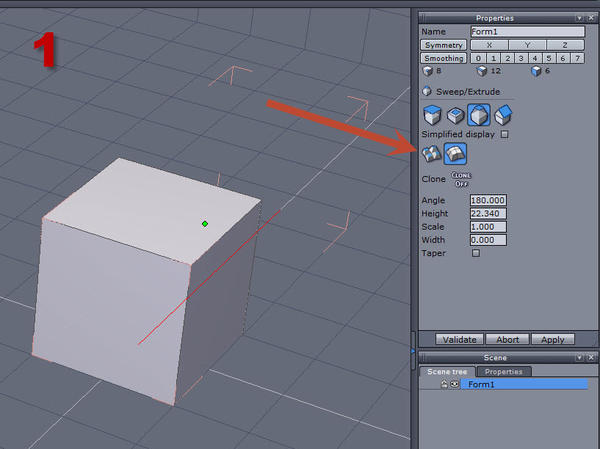Close the Scene panel
The width and height of the screenshot is (600, 449).
click(591, 357)
